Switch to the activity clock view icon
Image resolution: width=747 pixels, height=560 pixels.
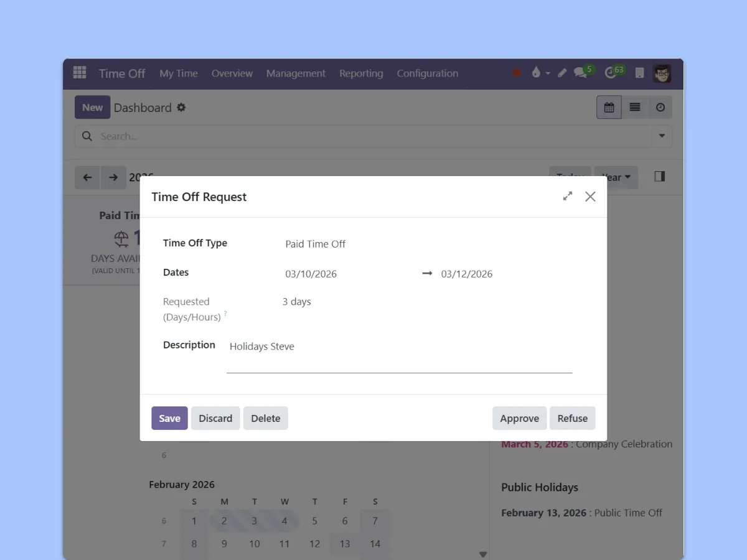coord(660,108)
